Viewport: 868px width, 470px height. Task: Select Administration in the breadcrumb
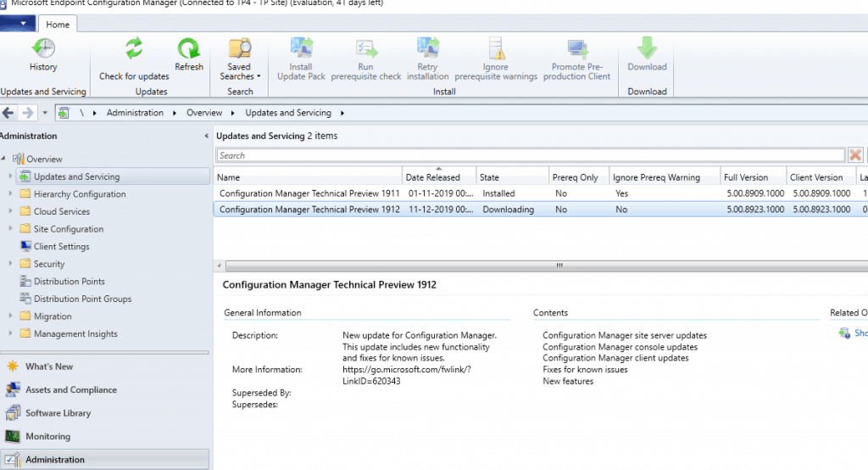coord(135,113)
